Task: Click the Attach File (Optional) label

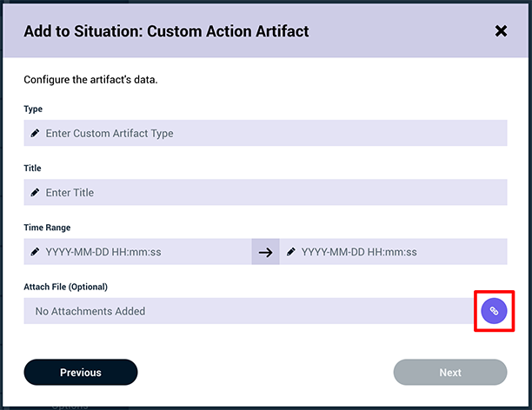Action: coord(65,287)
